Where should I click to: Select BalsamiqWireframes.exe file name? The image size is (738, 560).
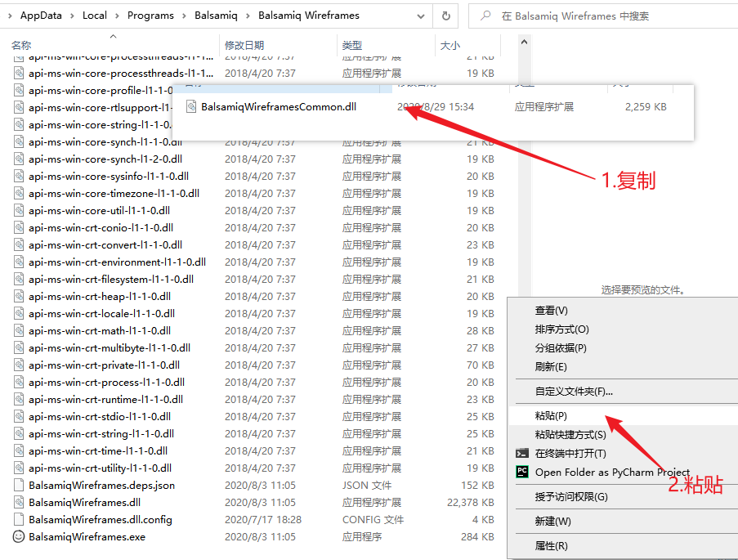[87, 537]
